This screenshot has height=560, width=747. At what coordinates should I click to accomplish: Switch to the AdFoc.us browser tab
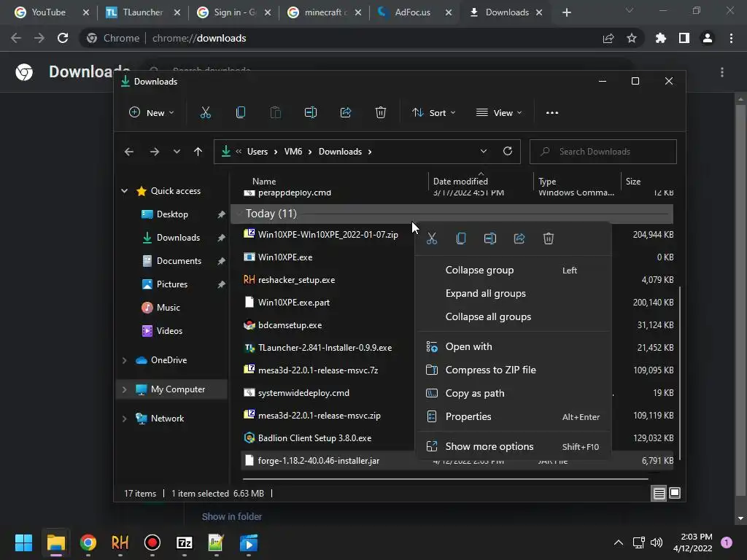tap(413, 12)
